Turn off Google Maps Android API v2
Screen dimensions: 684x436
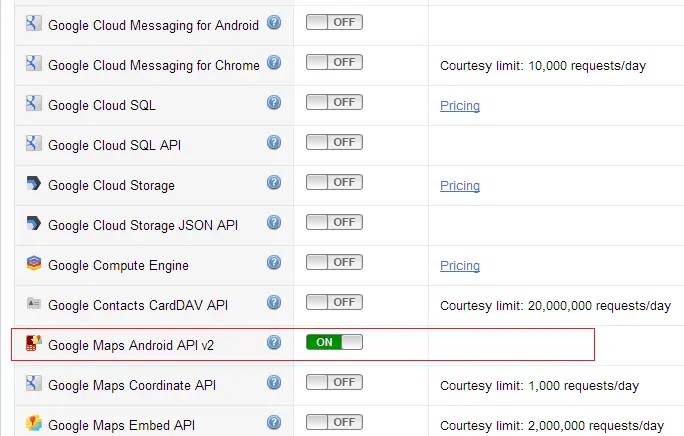pyautogui.click(x=334, y=342)
